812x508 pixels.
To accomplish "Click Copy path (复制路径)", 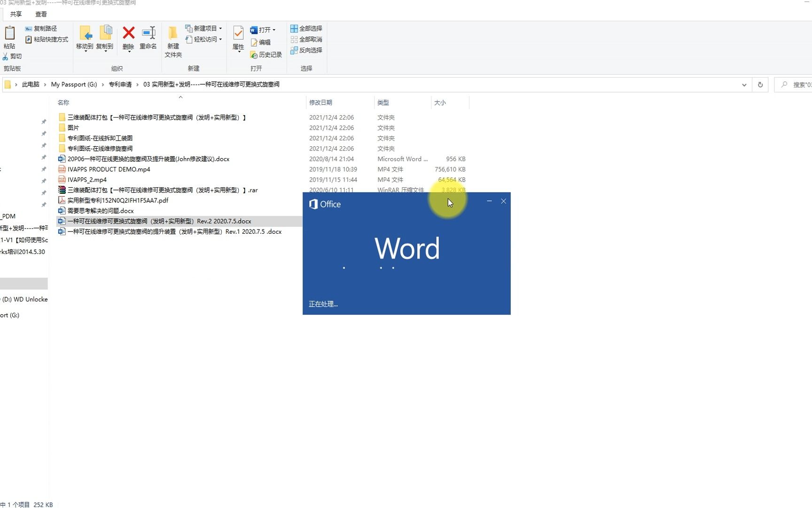I will point(41,29).
